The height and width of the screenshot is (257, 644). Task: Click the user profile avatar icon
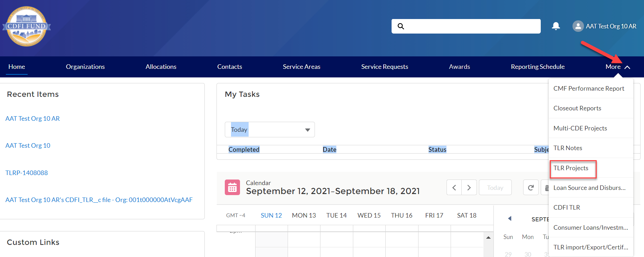(x=578, y=26)
